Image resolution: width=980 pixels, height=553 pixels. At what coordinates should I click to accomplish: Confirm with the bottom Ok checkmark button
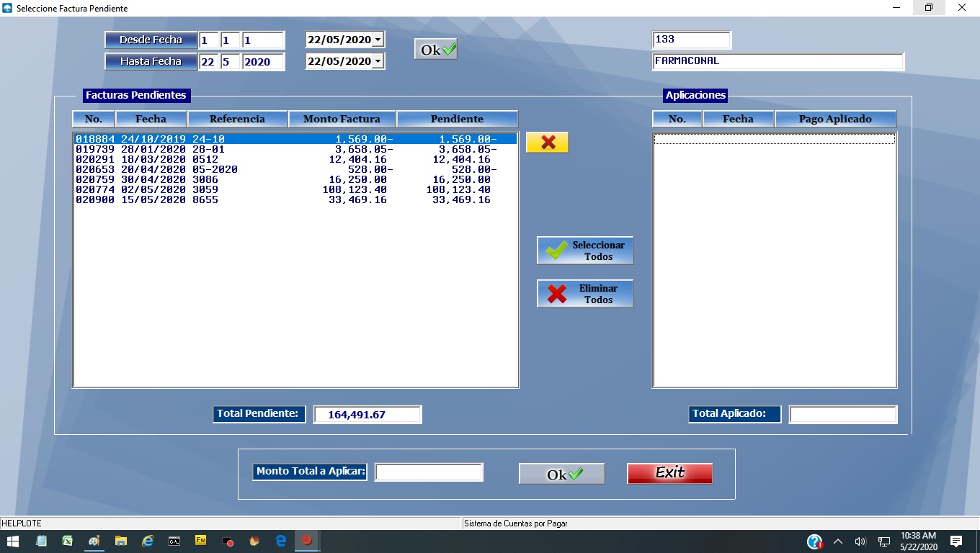561,474
